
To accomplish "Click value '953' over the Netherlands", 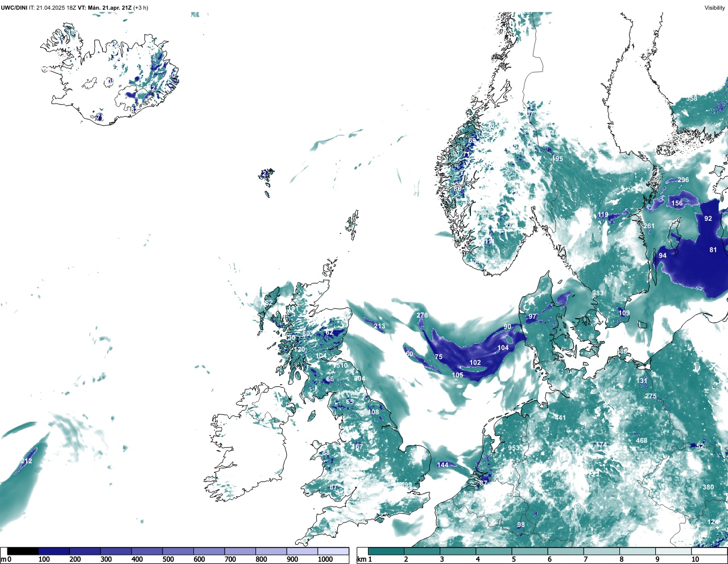I will 514,448.
